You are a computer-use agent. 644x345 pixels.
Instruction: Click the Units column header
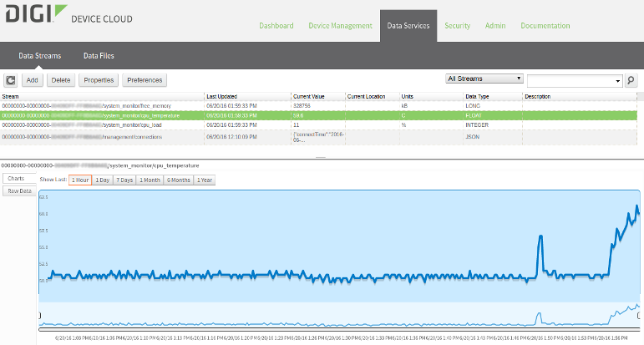coord(431,97)
